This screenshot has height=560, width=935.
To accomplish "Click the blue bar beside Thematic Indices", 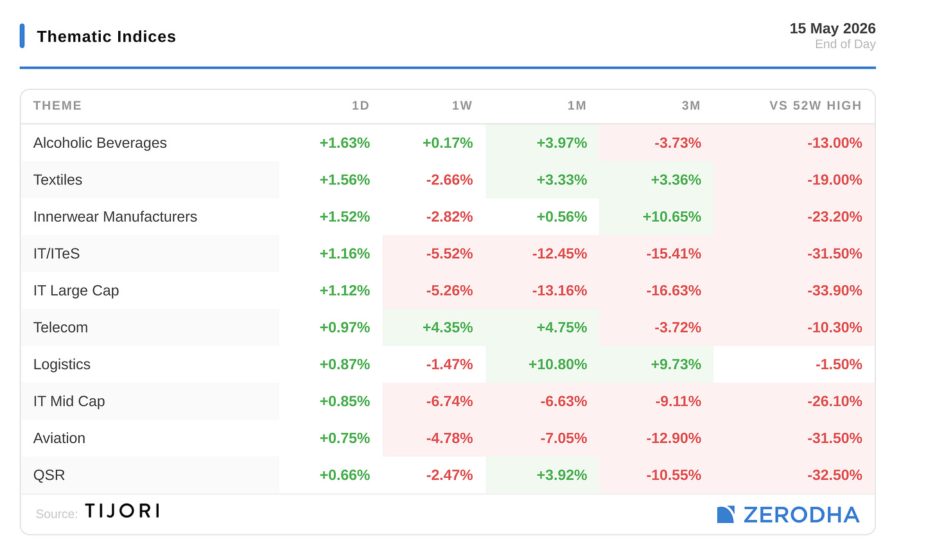I will tap(22, 36).
